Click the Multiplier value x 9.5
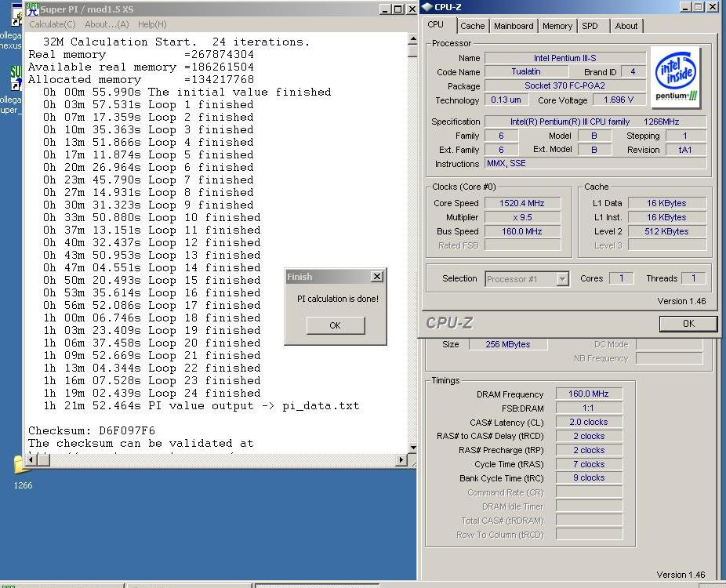Viewport: 726px width, 588px height. pyautogui.click(x=522, y=217)
